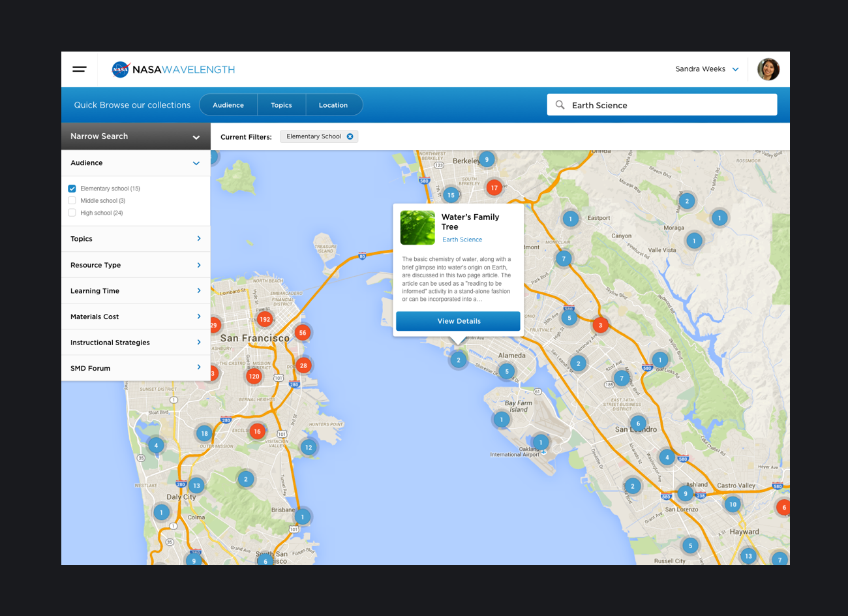The width and height of the screenshot is (848, 616).
Task: Select the blue 5 marker in Alameda
Action: 506,371
